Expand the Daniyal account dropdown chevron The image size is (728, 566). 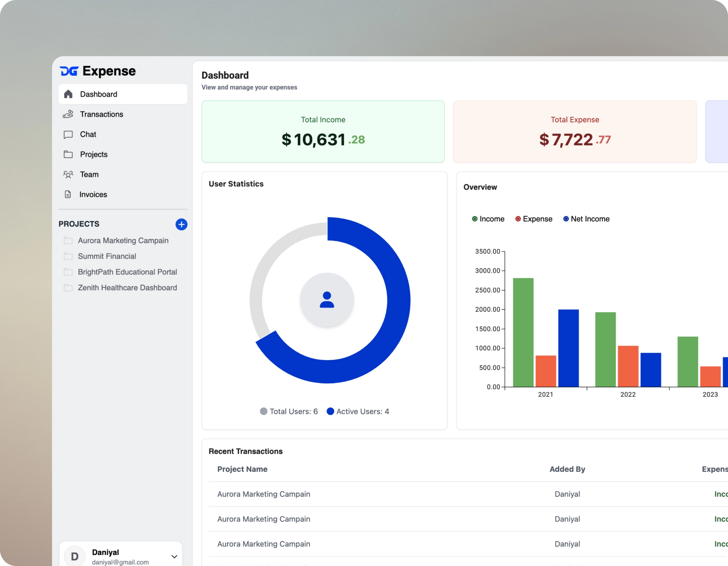click(174, 557)
